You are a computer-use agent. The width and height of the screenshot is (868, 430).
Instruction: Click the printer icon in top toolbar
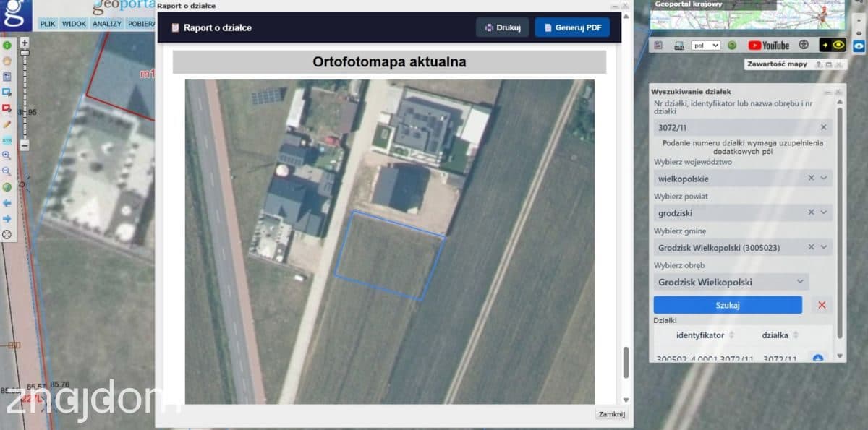click(679, 46)
